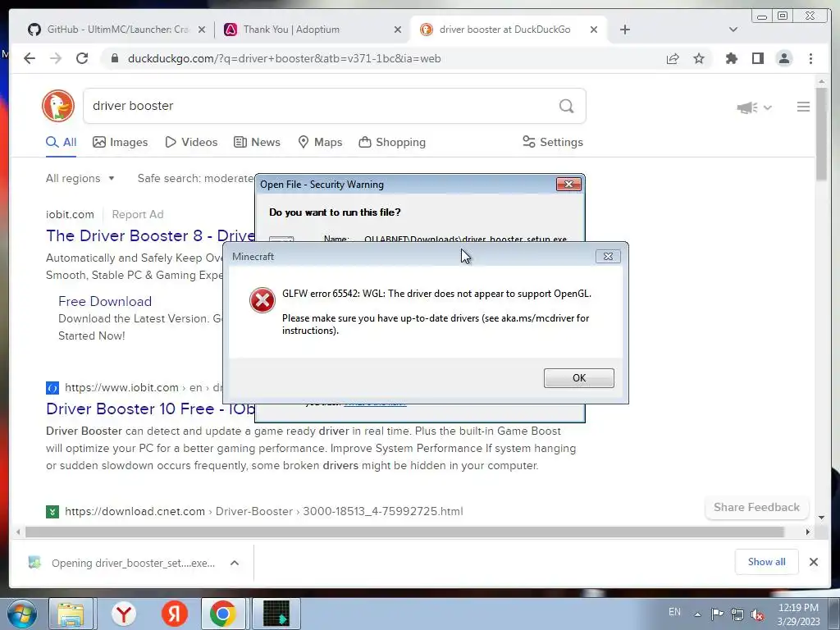Click the Action Center flag tray icon
840x630 pixels.
point(717,614)
